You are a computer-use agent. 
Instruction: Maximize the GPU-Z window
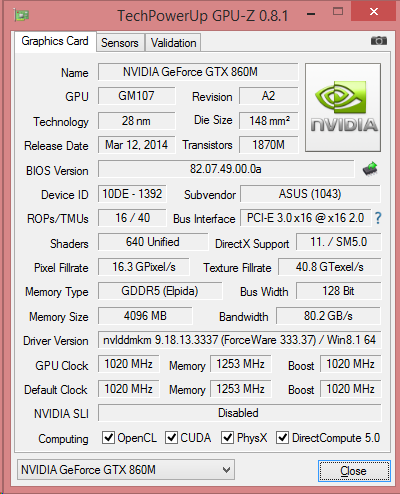point(338,12)
